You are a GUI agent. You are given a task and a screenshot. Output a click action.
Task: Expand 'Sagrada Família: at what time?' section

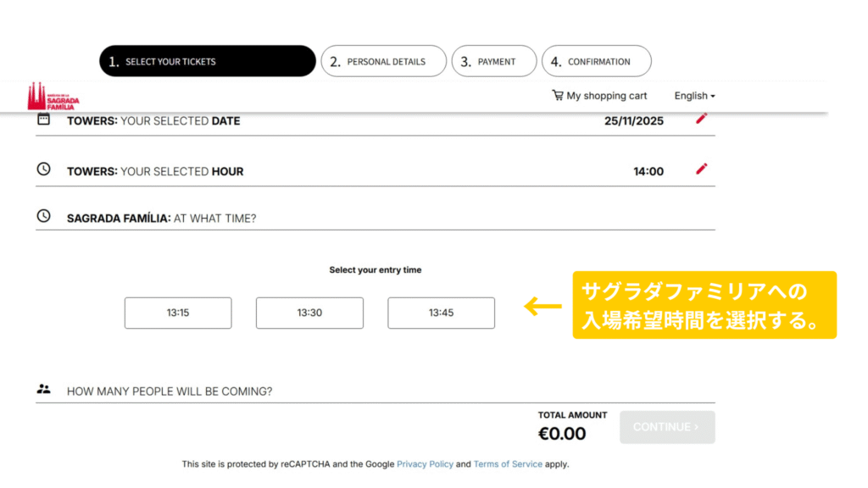pyautogui.click(x=161, y=219)
